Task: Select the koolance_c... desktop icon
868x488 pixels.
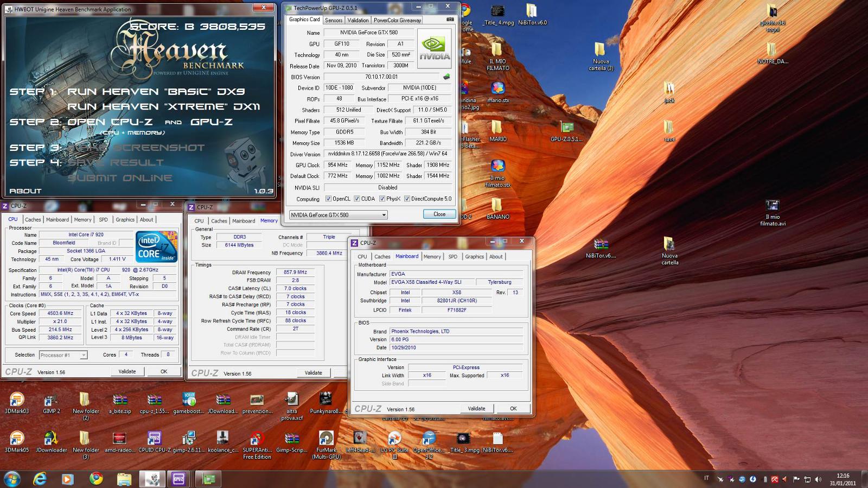Action: click(222, 442)
